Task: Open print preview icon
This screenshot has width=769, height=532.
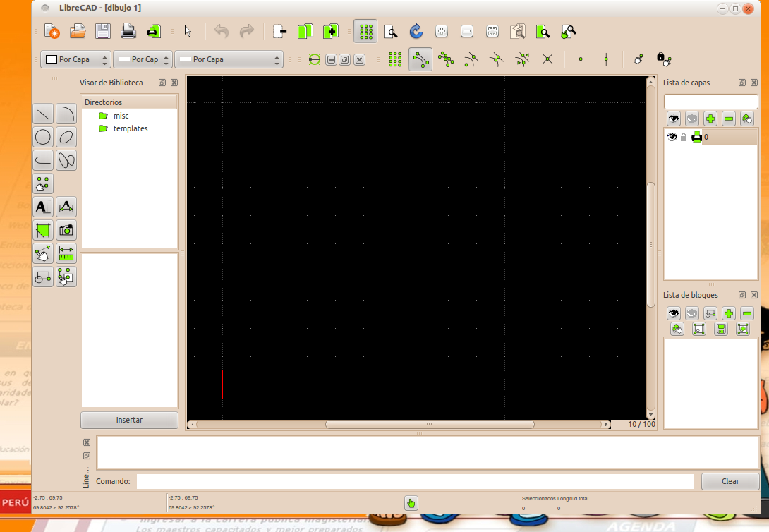Action: (154, 31)
